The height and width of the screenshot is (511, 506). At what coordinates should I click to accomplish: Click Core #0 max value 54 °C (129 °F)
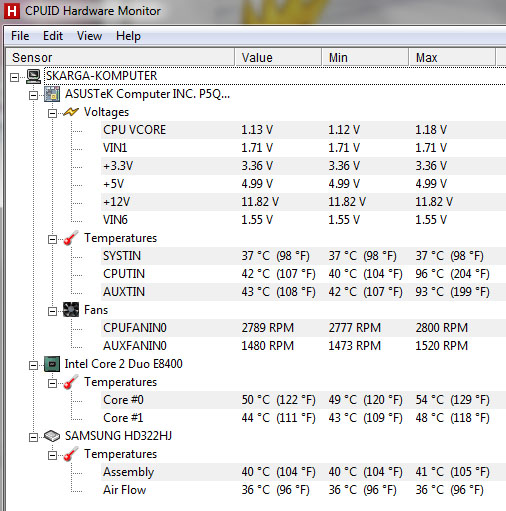click(452, 400)
